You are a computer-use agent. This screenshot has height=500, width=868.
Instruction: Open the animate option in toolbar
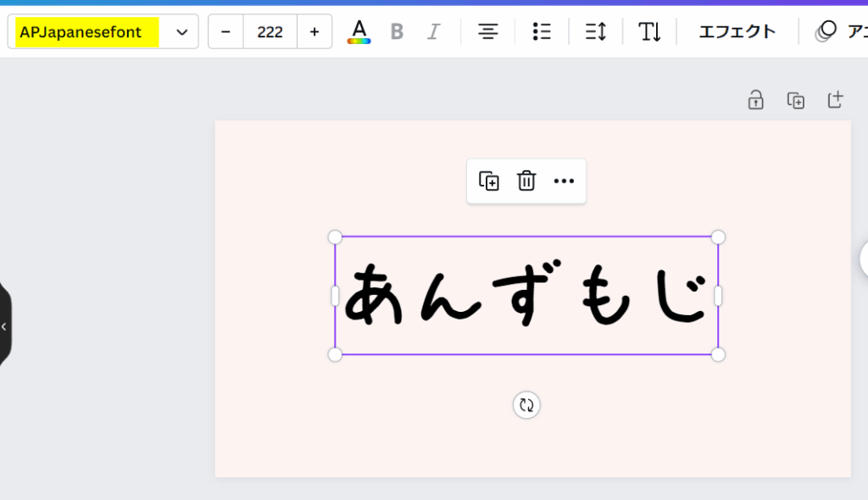pyautogui.click(x=839, y=32)
